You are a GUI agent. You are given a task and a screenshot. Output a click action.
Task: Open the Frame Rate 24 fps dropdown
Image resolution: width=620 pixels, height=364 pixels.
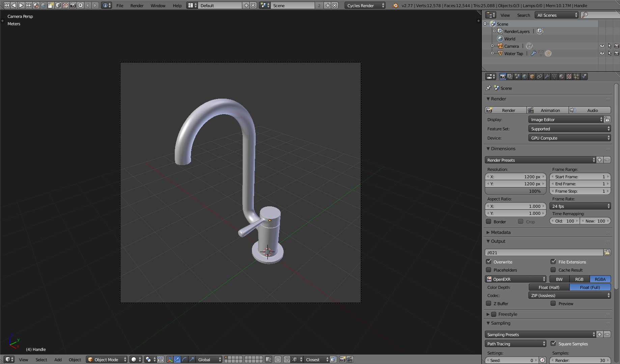click(580, 206)
